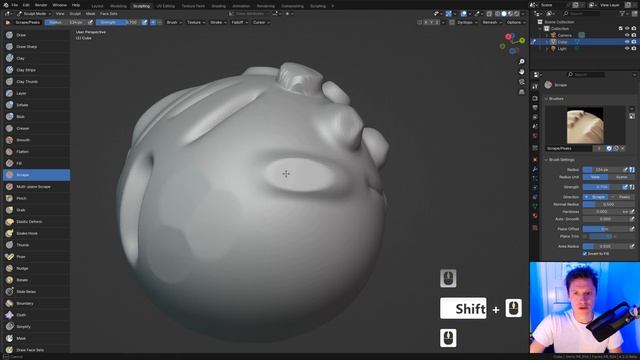Open the File menu
This screenshot has width=640, height=360.
[15, 5]
